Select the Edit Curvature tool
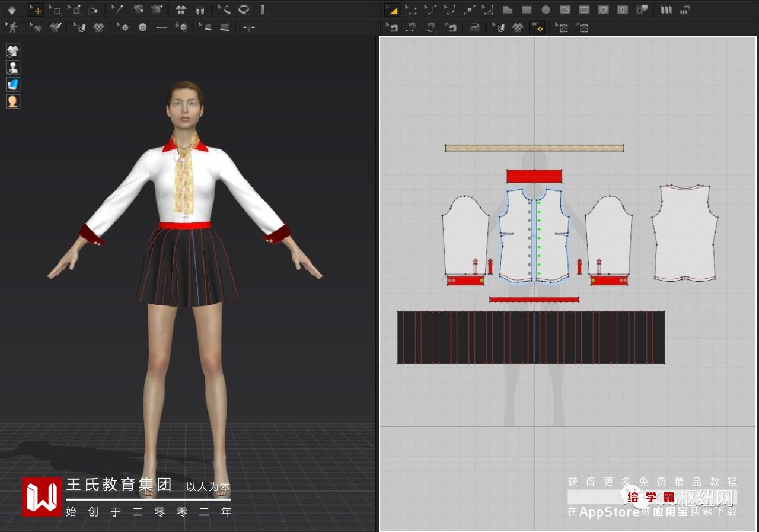Image resolution: width=759 pixels, height=532 pixels. point(430,10)
